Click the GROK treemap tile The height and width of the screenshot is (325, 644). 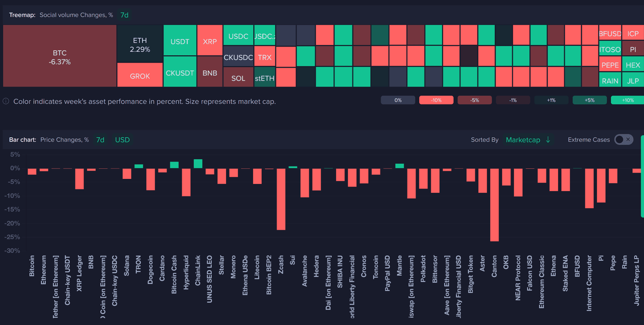point(140,75)
